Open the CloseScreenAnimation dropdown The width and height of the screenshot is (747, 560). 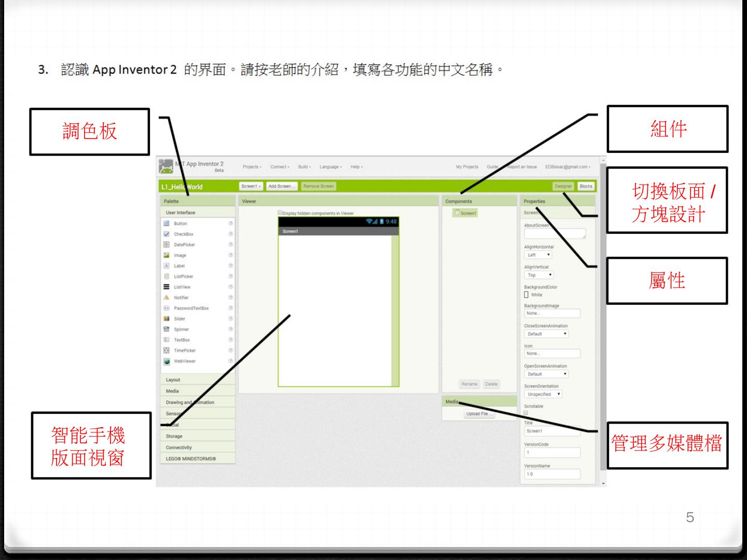(x=546, y=334)
